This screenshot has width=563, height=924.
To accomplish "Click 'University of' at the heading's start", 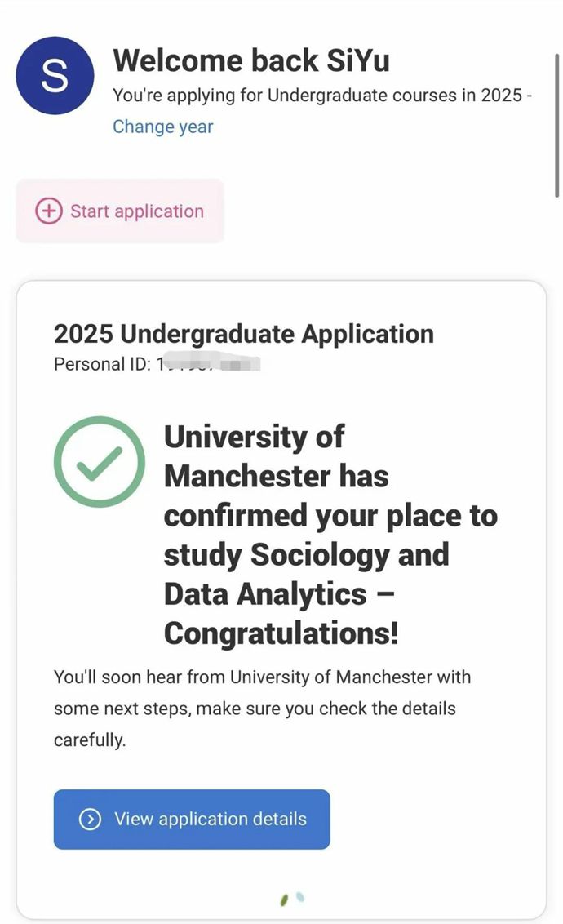I will coord(254,438).
